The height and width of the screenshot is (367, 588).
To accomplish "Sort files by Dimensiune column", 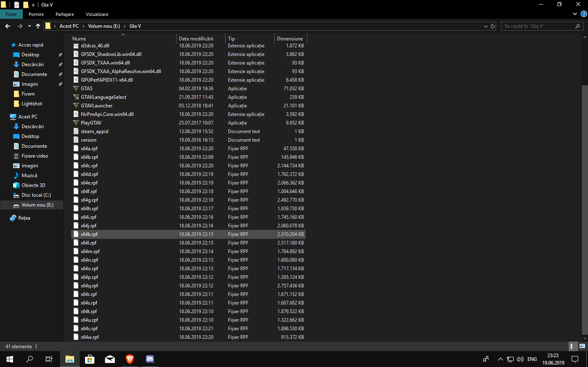I will (291, 38).
